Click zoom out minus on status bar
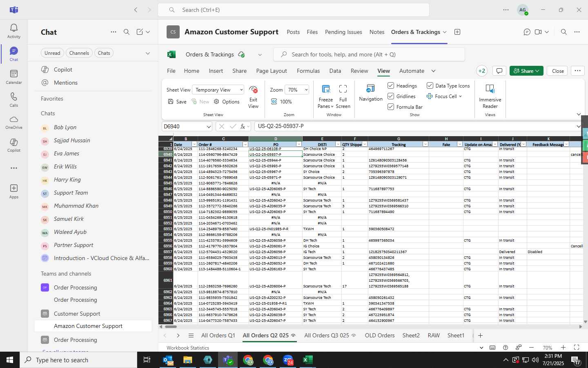This screenshot has width=588, height=368. pyautogui.click(x=531, y=348)
